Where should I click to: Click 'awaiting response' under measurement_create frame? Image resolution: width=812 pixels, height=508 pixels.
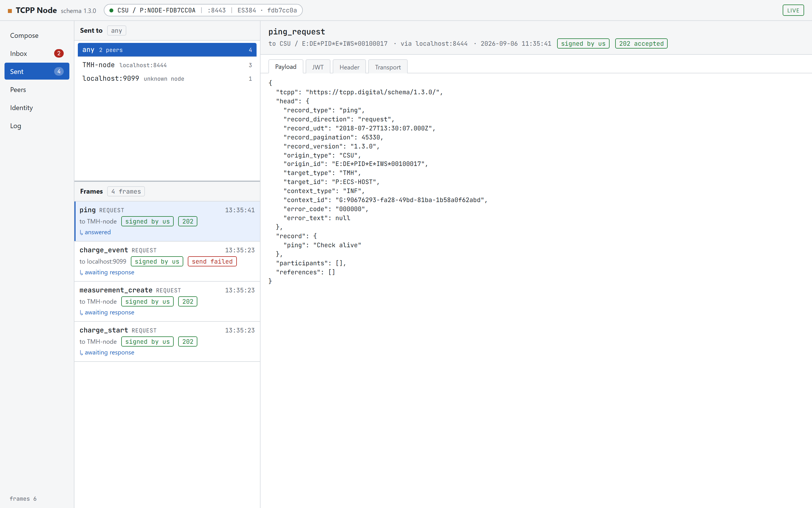[x=107, y=312]
